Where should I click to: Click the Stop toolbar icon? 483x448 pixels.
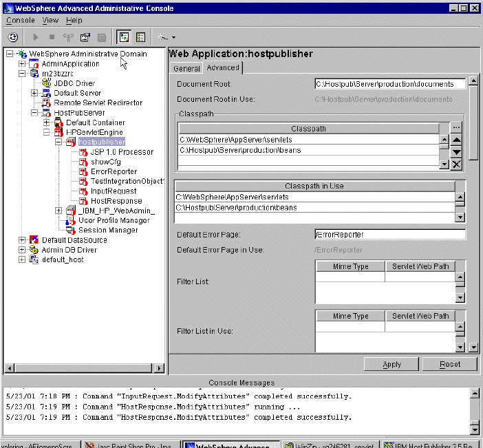click(52, 37)
